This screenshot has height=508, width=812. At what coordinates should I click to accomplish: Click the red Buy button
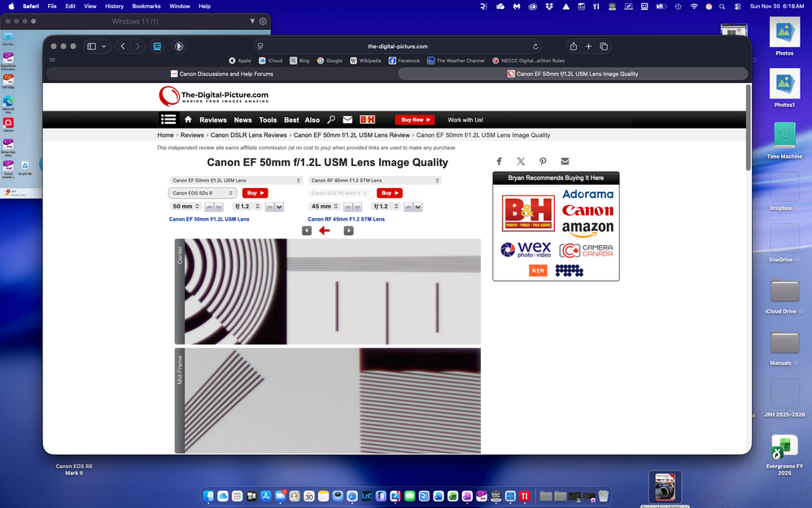pos(255,193)
